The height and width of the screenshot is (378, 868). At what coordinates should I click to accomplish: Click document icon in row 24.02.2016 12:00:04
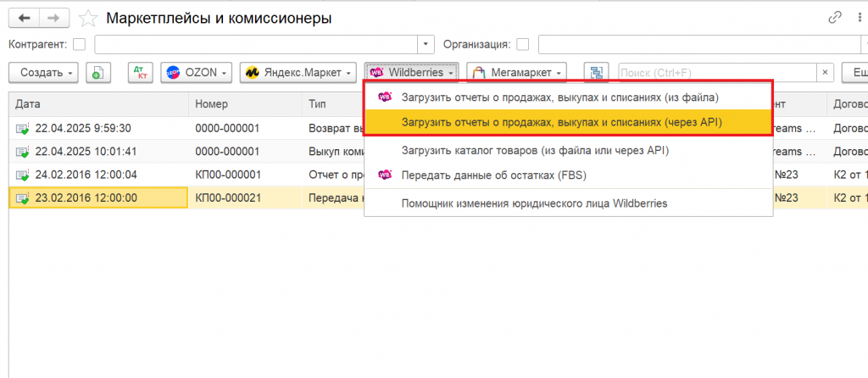(22, 175)
